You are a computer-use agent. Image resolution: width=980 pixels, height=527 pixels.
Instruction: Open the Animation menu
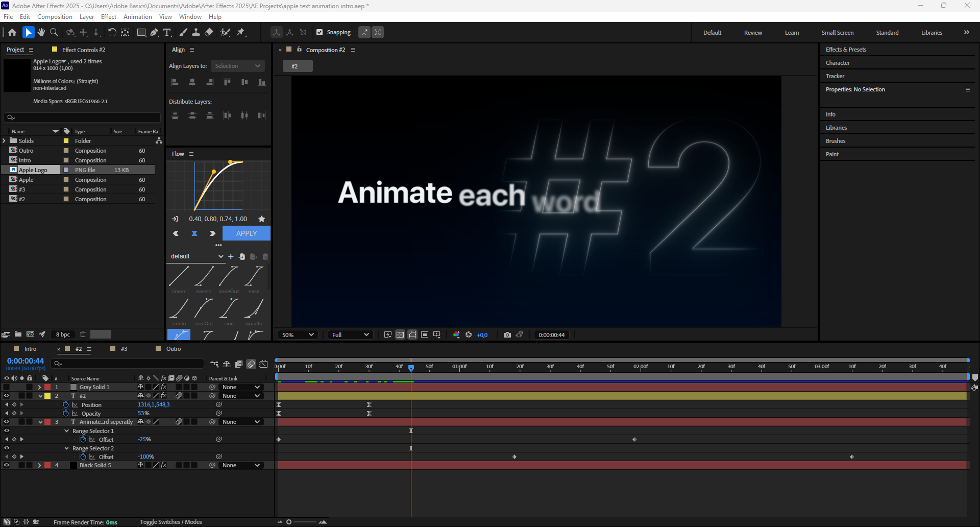137,17
